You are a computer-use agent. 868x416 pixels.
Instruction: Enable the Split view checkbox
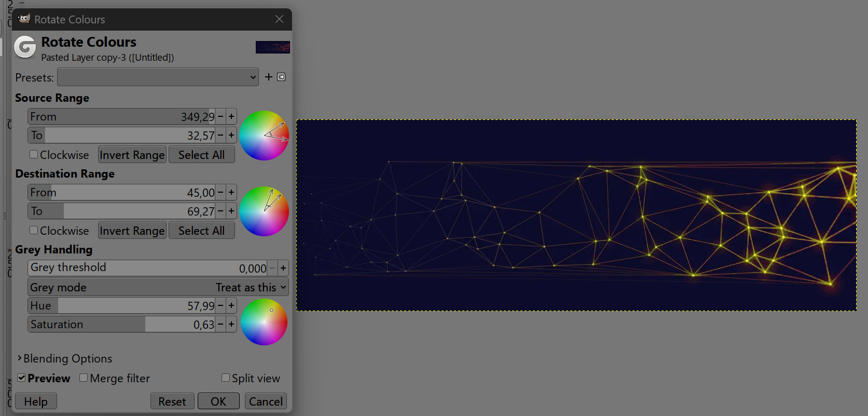point(226,378)
